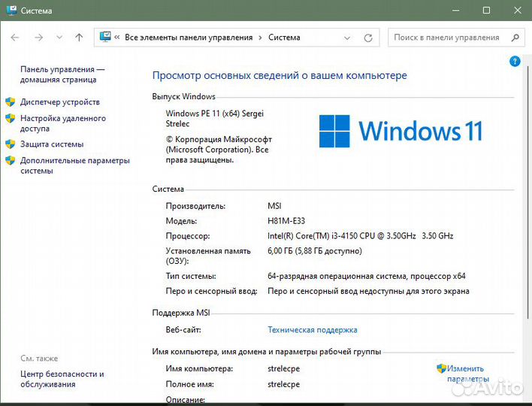Click the 'Система' breadcrumb
532x406 pixels.
point(284,38)
